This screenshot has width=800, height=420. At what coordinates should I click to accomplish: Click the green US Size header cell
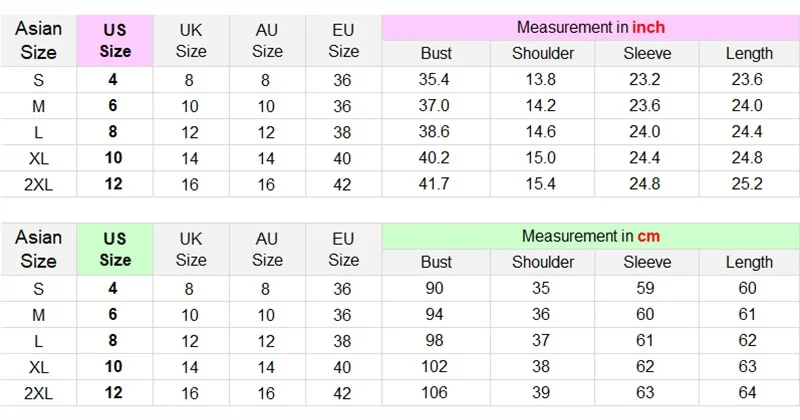pyautogui.click(x=115, y=249)
